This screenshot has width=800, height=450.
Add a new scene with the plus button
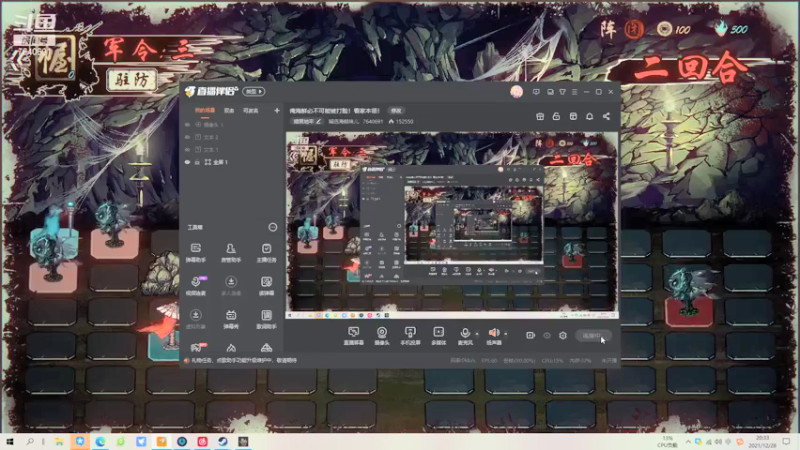[x=277, y=110]
